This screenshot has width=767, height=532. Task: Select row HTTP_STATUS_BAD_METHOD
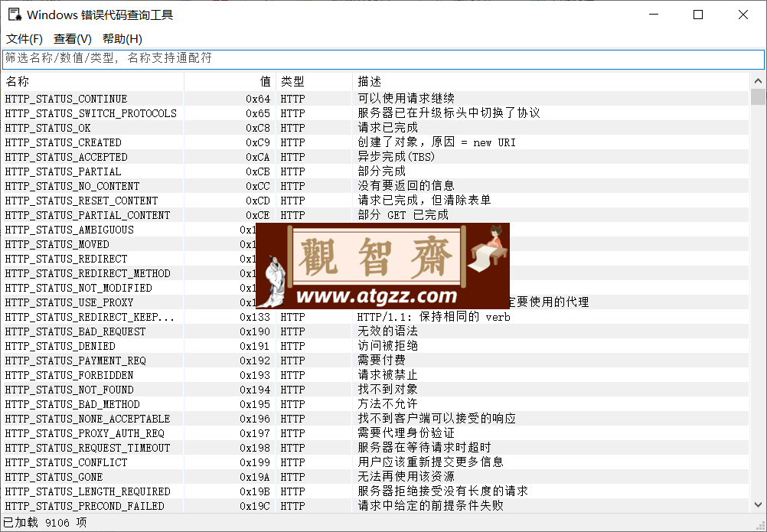point(376,404)
